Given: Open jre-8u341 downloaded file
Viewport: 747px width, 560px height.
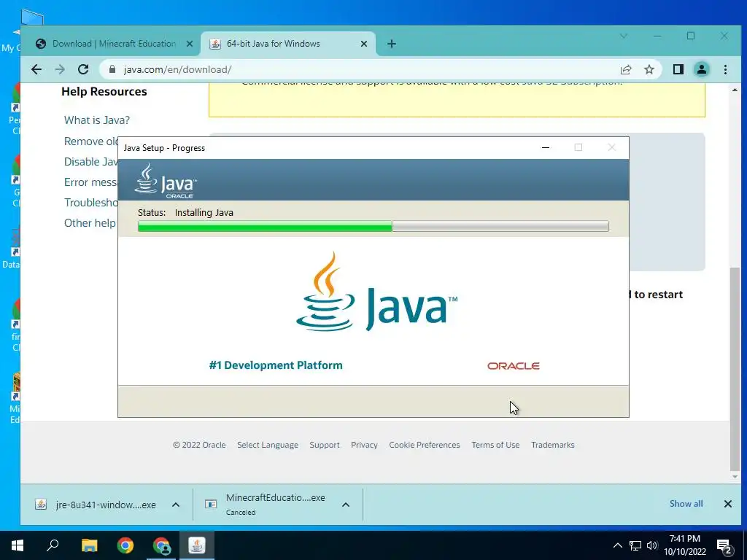Looking at the screenshot, I should tap(96, 505).
